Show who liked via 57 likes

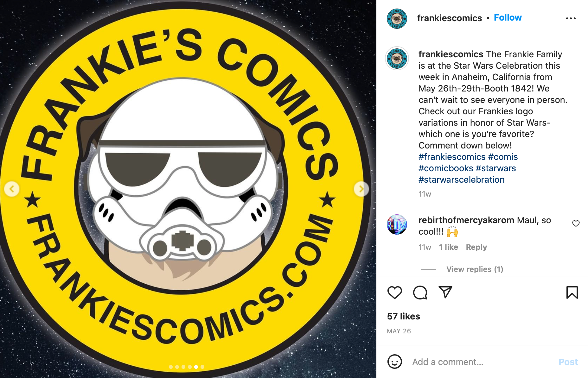403,316
